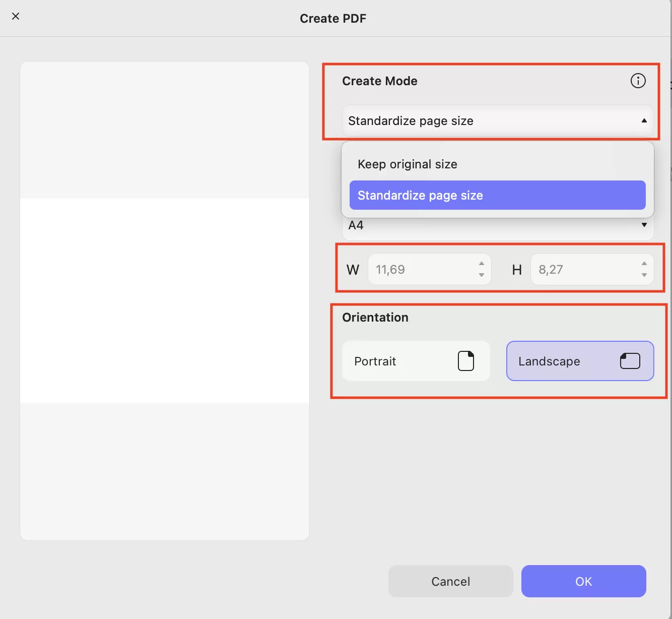
Task: Click the close X on Create PDF dialog
Action: point(16,16)
